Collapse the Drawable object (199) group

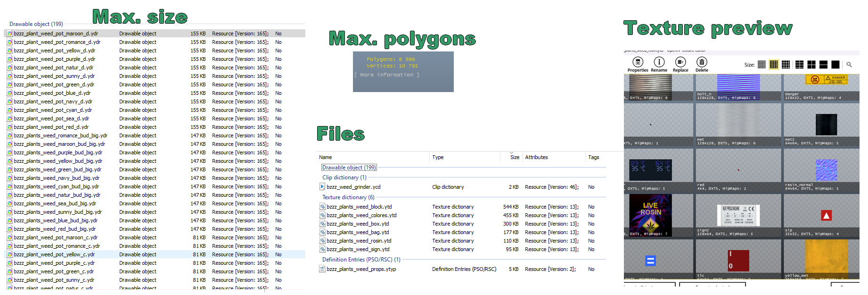pos(349,168)
